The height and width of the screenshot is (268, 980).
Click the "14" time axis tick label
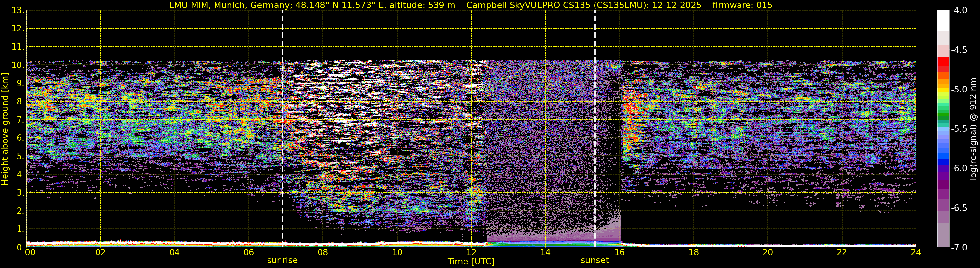(545, 252)
